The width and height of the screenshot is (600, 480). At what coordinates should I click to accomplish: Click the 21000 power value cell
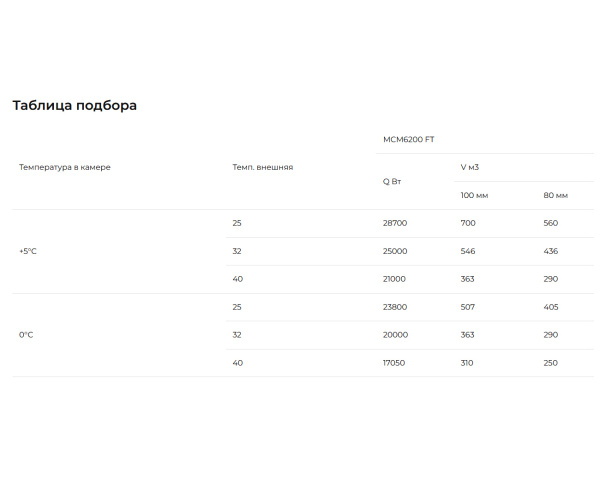pyautogui.click(x=395, y=279)
